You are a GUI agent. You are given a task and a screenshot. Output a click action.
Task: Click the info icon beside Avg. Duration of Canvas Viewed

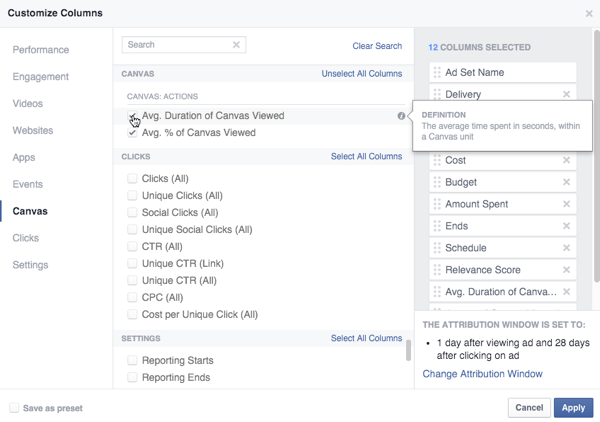(x=401, y=116)
